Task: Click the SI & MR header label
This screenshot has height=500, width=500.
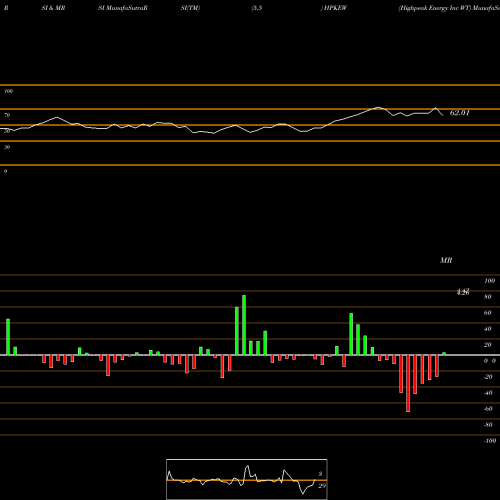Action: click(53, 8)
